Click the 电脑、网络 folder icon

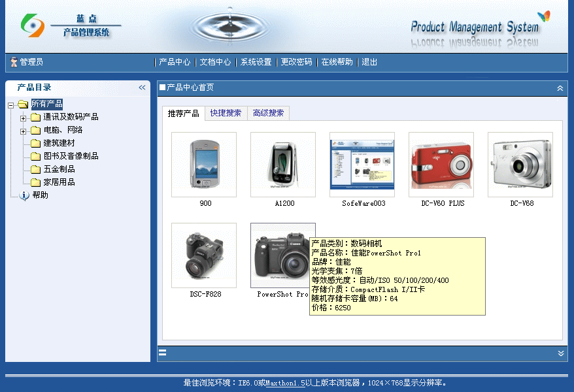[x=35, y=130]
